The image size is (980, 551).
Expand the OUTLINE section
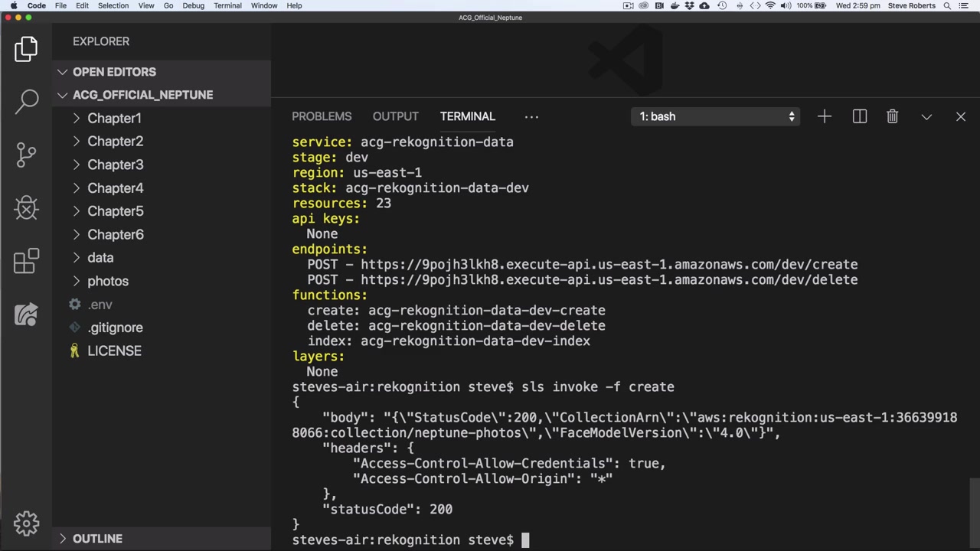(x=97, y=539)
